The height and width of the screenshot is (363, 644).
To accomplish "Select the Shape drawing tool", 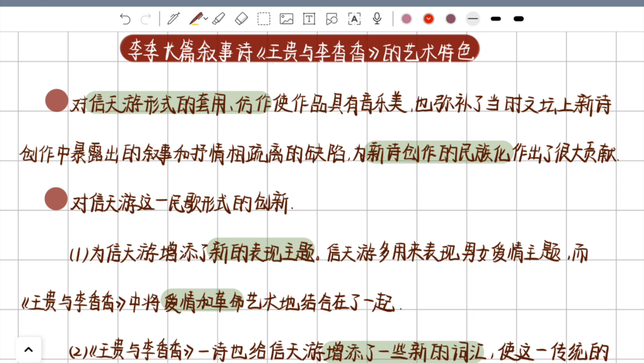I will pyautogui.click(x=332, y=19).
